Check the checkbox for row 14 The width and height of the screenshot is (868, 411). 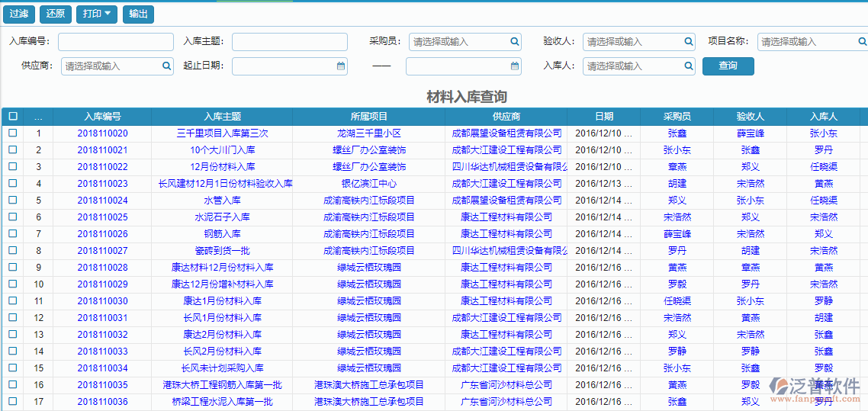[x=13, y=351]
